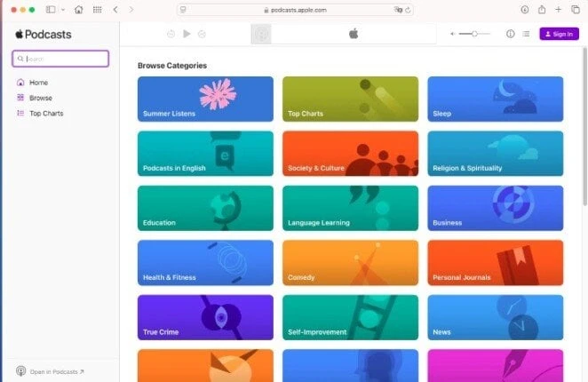Reload the page
The width and height of the screenshot is (588, 382).
click(408, 10)
